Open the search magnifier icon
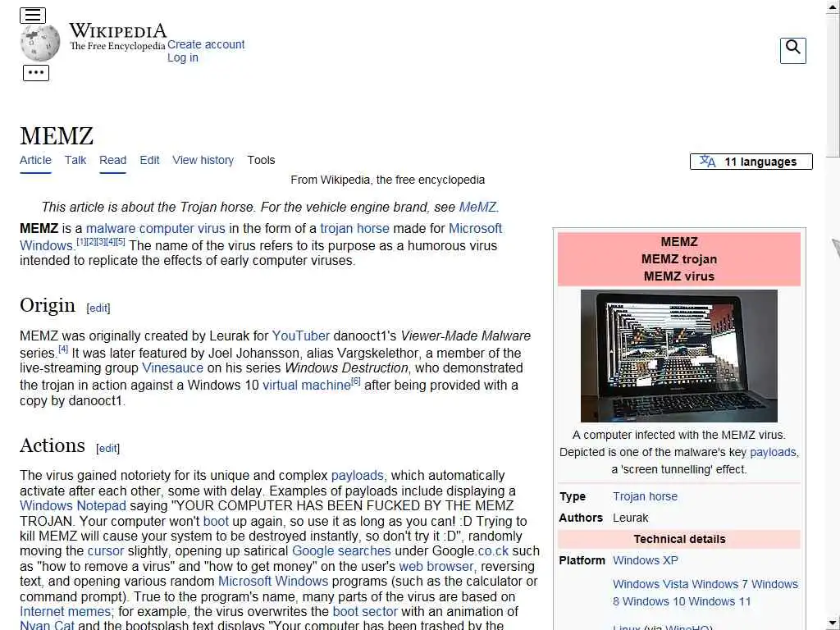The width and height of the screenshot is (840, 630). 793,50
